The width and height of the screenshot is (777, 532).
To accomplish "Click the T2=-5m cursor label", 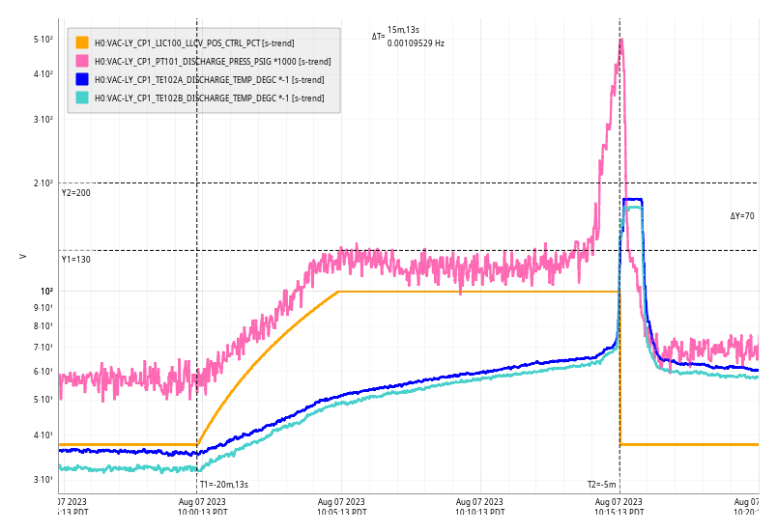I will 601,485.
